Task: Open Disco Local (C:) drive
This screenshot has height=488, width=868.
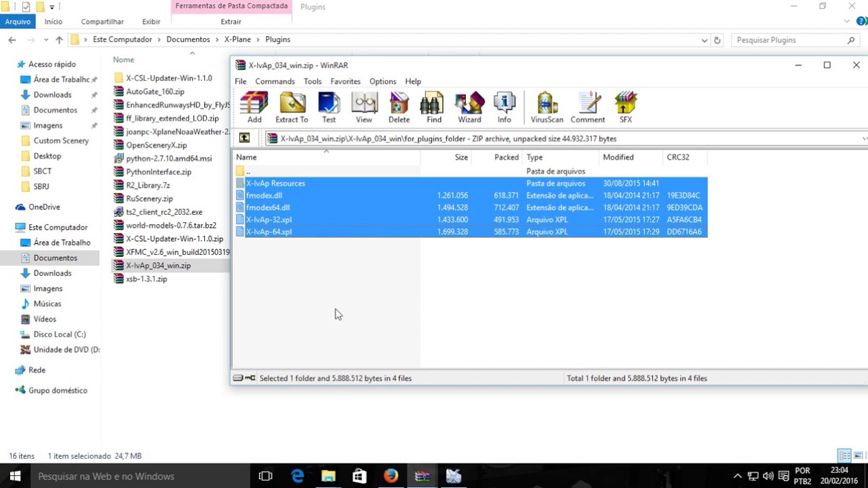Action: click(60, 334)
